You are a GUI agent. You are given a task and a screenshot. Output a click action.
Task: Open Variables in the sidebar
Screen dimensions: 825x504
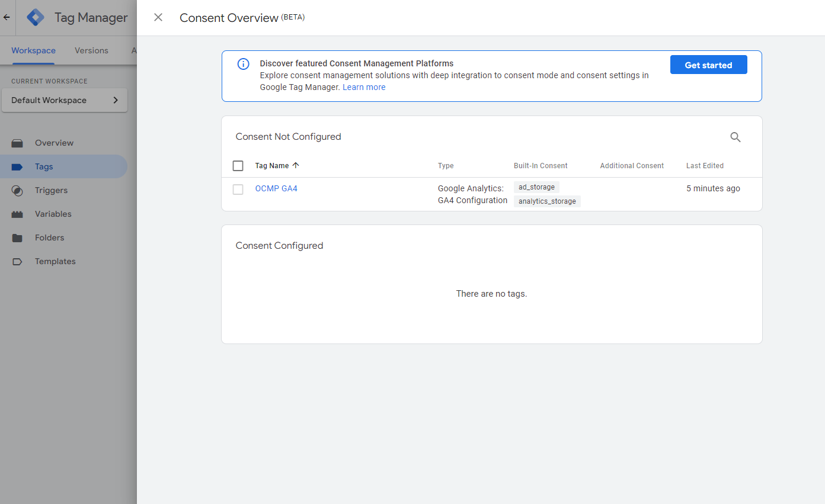coord(63,214)
